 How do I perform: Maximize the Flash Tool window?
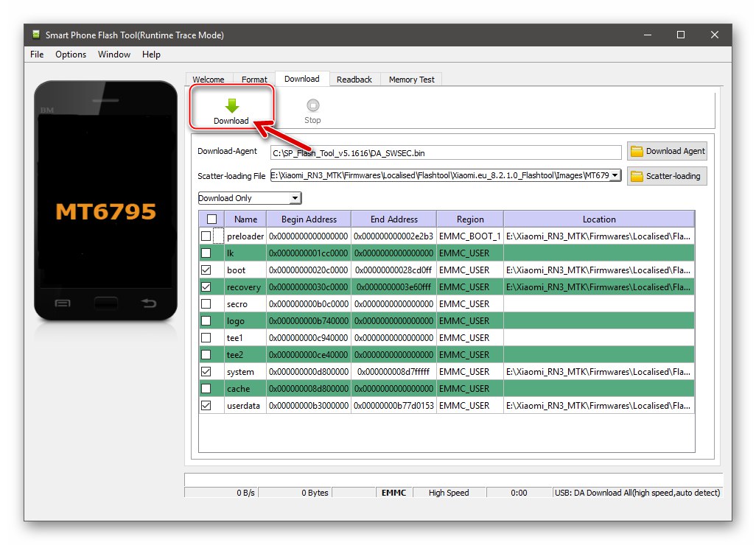681,35
